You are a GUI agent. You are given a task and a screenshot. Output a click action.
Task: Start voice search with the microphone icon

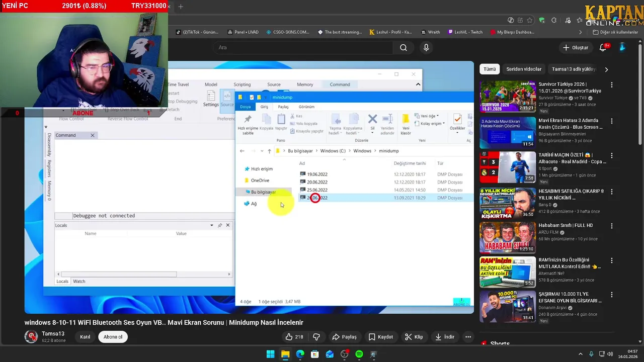pyautogui.click(x=426, y=48)
